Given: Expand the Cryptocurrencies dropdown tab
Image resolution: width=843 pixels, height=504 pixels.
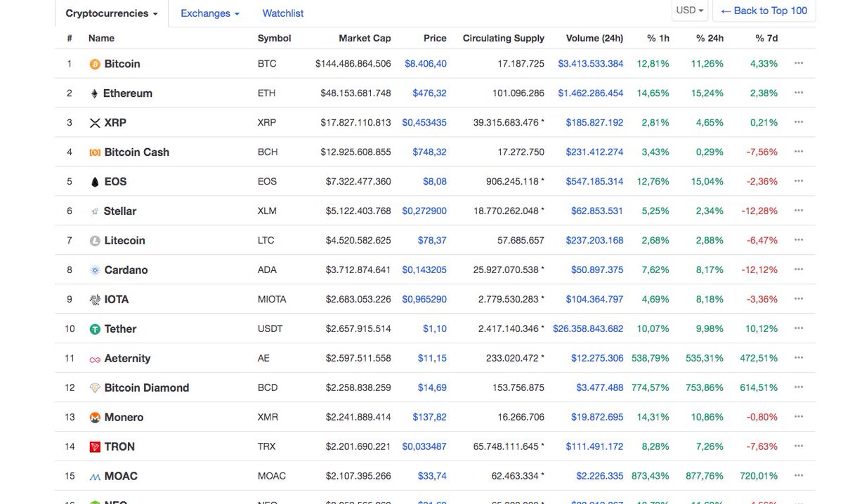Looking at the screenshot, I should tap(112, 13).
